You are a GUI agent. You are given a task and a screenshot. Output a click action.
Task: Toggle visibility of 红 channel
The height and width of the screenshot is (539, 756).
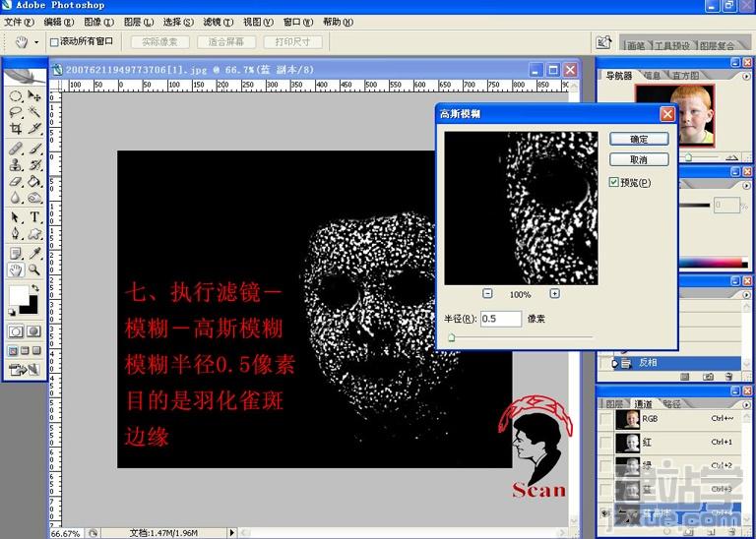pos(605,443)
